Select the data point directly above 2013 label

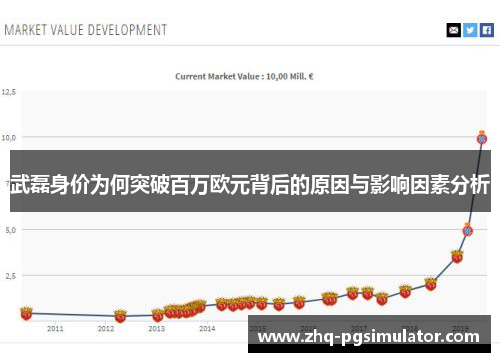pyautogui.click(x=158, y=315)
